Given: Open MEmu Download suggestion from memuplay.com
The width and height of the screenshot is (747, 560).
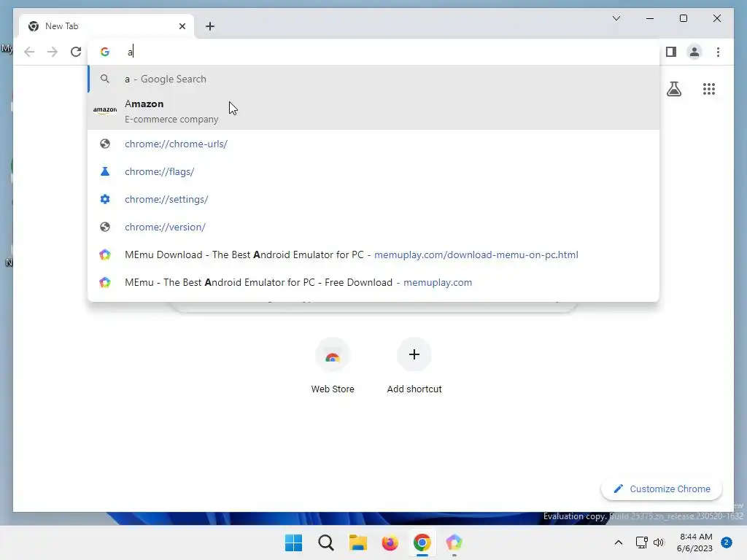Looking at the screenshot, I should click(373, 254).
